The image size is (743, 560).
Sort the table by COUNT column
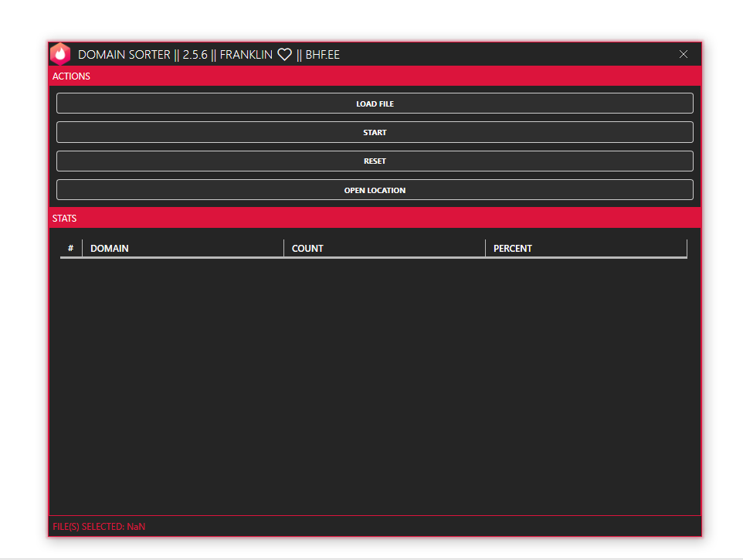point(307,248)
